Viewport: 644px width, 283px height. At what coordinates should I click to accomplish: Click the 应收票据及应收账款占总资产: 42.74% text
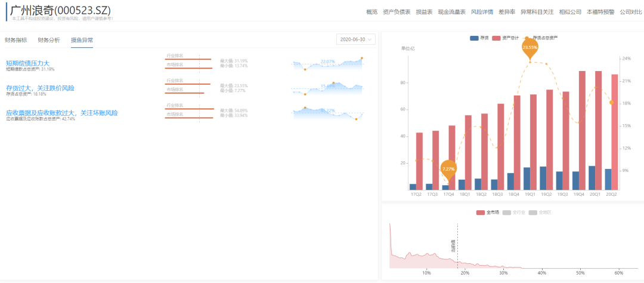[x=41, y=119]
